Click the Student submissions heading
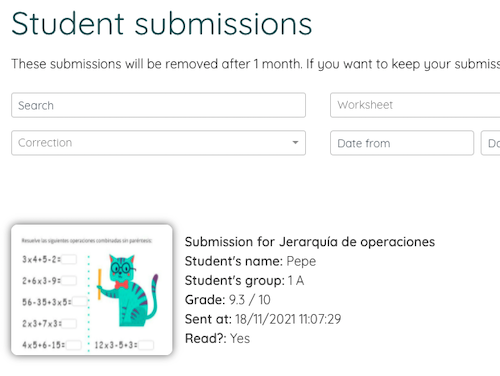The image size is (500, 376). [162, 23]
